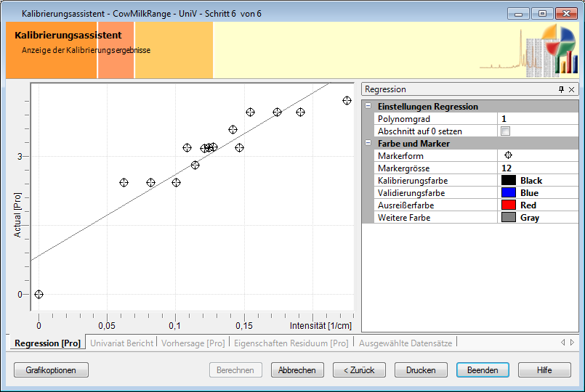This screenshot has width=585, height=392.
Task: Close the Regression panel
Action: tap(571, 89)
